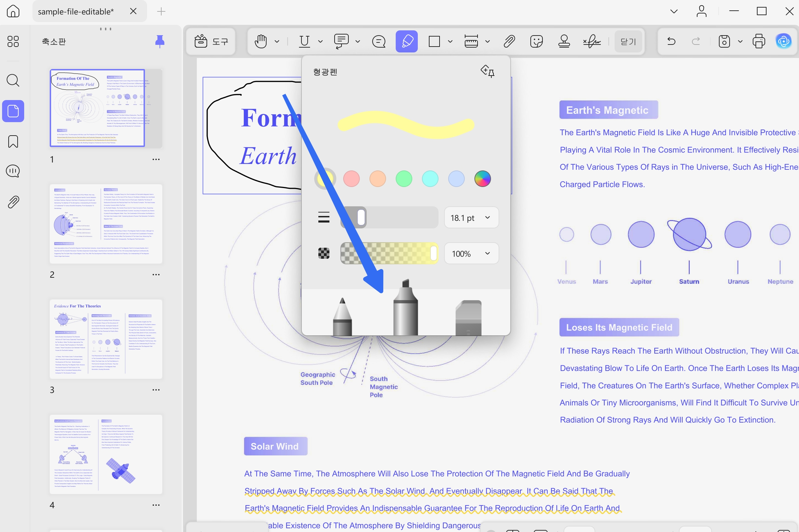Open the 100% opacity dropdown

(x=471, y=254)
